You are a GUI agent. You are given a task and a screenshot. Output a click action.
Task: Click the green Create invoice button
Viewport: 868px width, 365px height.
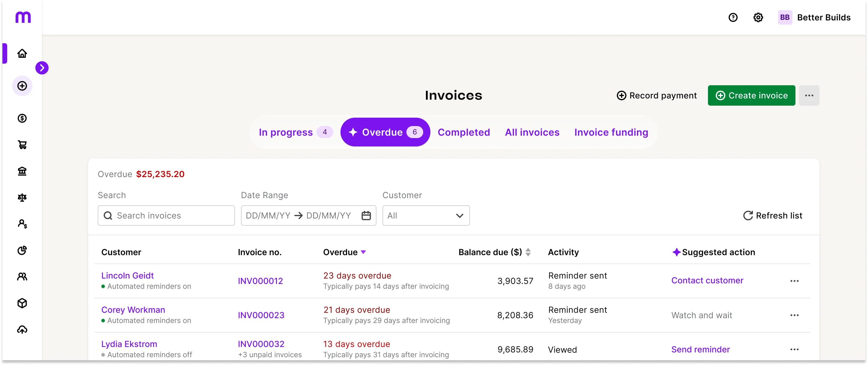click(751, 95)
